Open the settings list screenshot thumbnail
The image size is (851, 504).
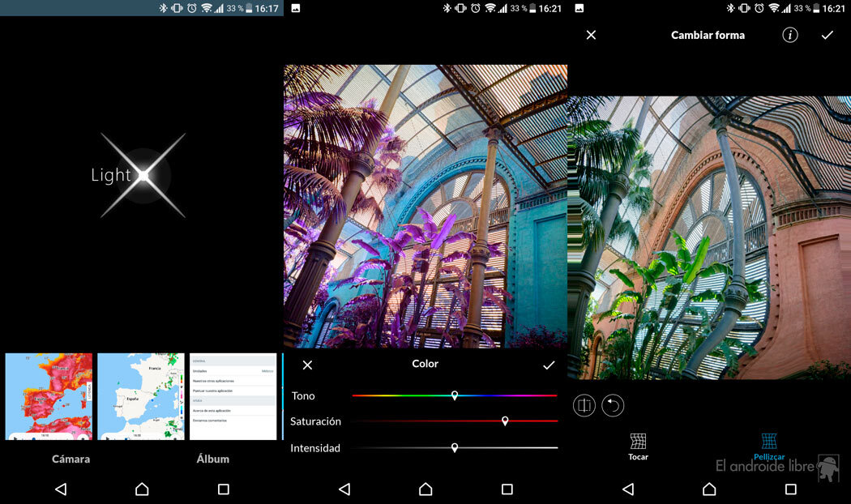[x=233, y=396]
